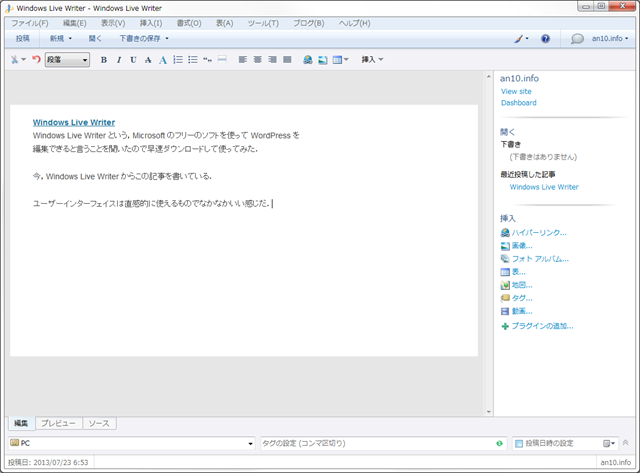Click the 投稿 publish button

tap(23, 38)
